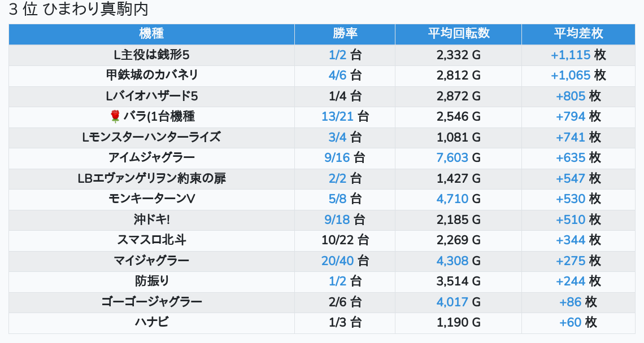The height and width of the screenshot is (343, 644).
Task: Open the 20/40 link for マイジャグラー
Action: click(x=337, y=261)
